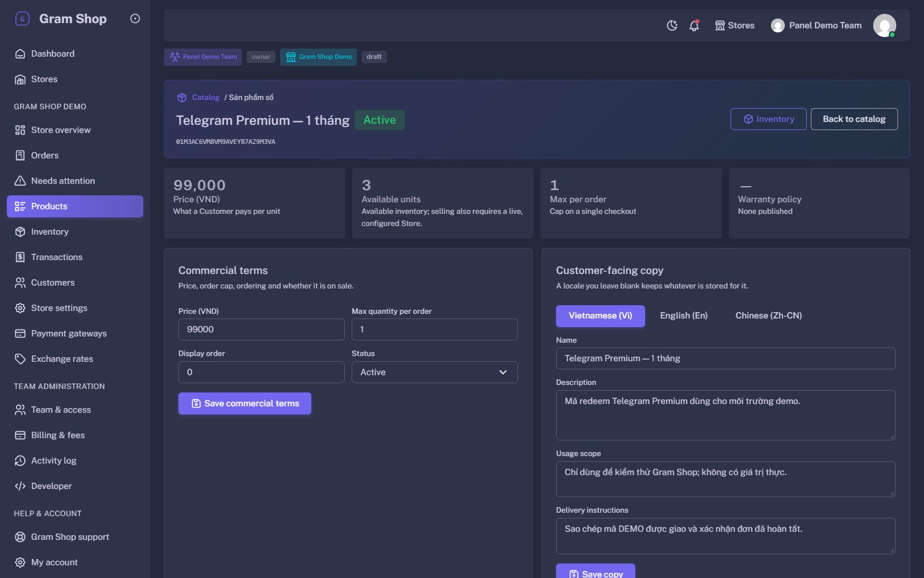Open Orders in sidebar

point(75,155)
